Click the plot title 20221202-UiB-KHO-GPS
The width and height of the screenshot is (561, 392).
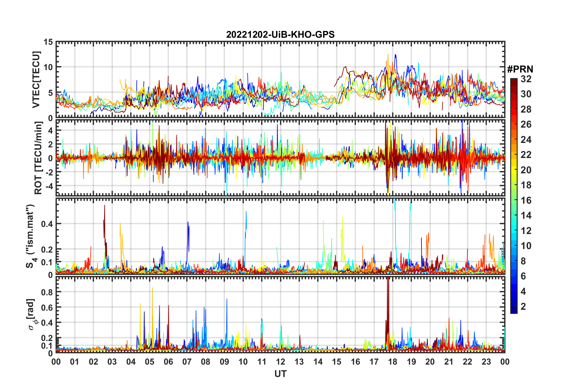pyautogui.click(x=280, y=35)
